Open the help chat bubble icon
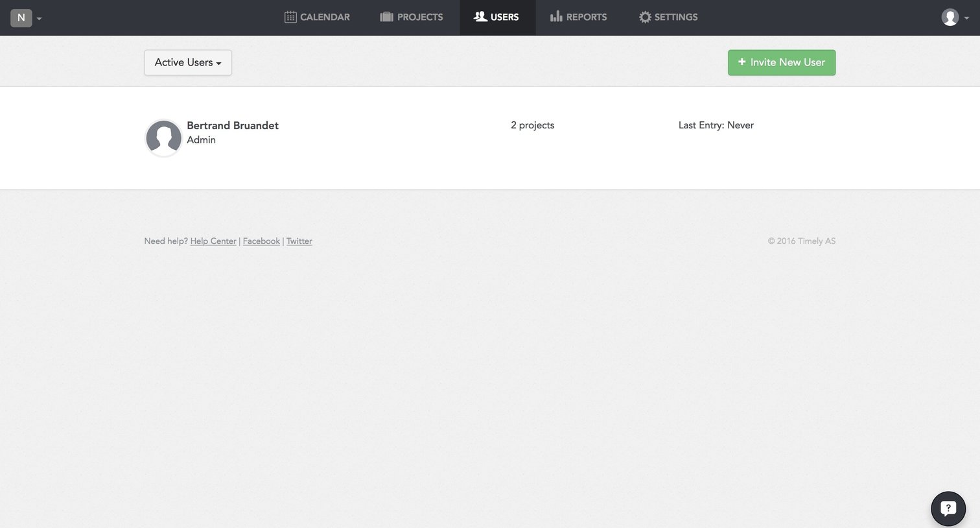 click(x=948, y=509)
